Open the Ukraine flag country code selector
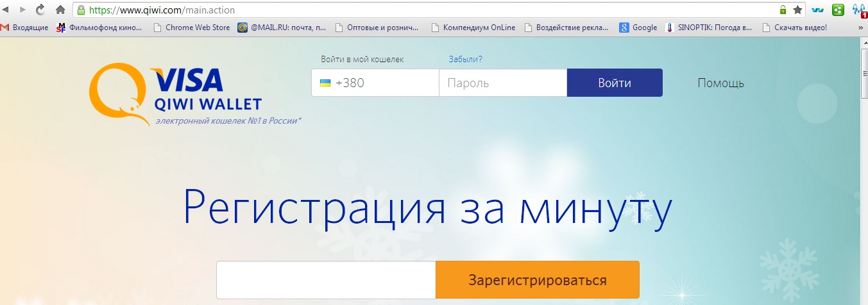 point(325,83)
